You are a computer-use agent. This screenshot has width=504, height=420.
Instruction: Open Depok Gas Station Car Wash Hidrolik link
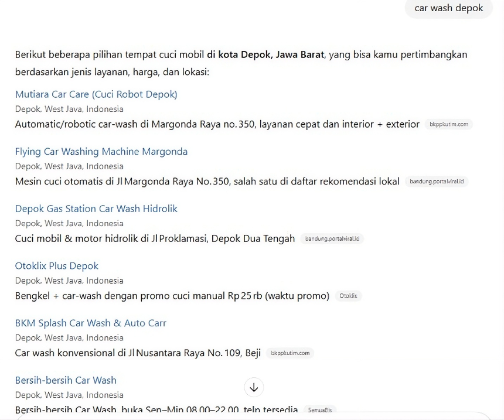coord(96,209)
